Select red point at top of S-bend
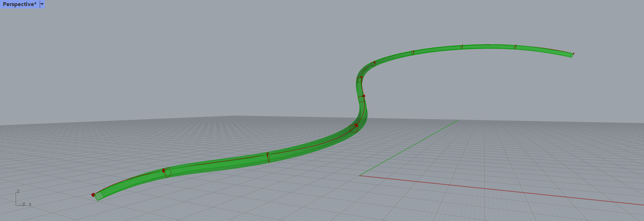 point(361,77)
